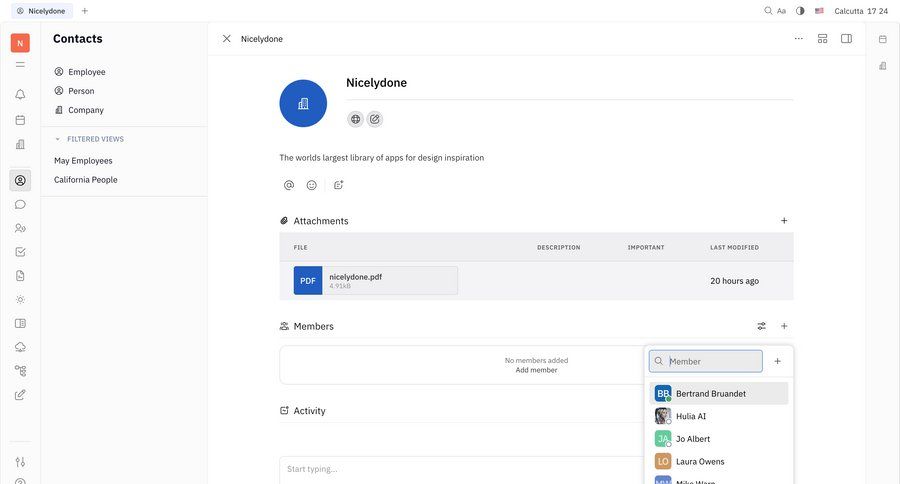
Task: Toggle the right side panel icon
Action: 847,38
